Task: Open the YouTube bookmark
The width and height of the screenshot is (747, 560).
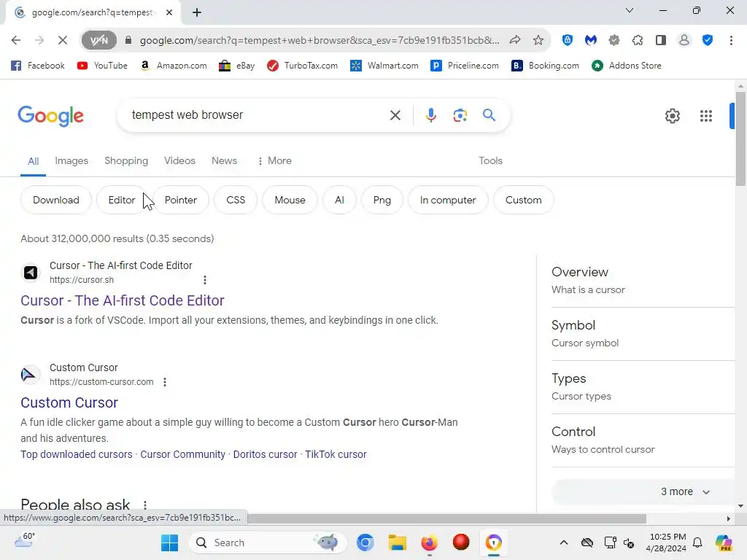Action: tap(102, 66)
